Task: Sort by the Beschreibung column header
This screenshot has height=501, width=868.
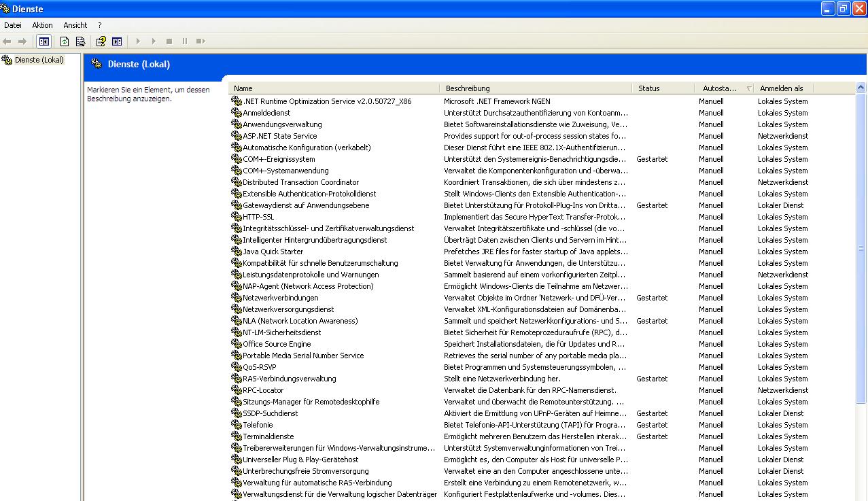Action: coord(536,88)
